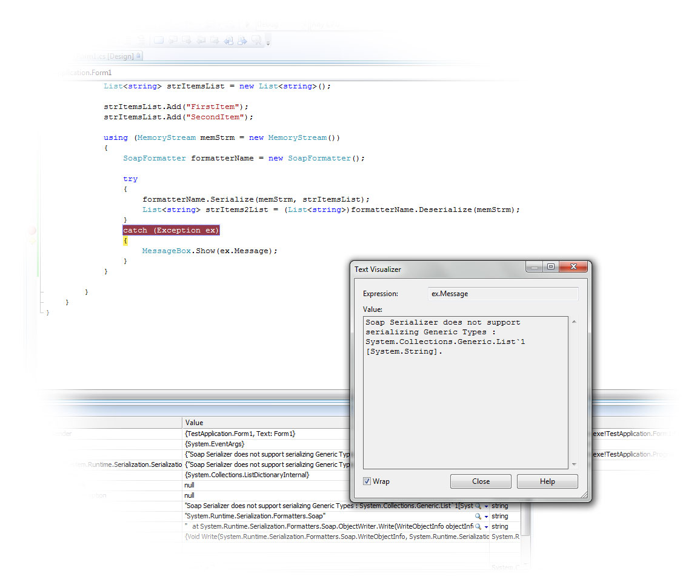Click the scroll-down arrow of the Value box

coord(573,464)
